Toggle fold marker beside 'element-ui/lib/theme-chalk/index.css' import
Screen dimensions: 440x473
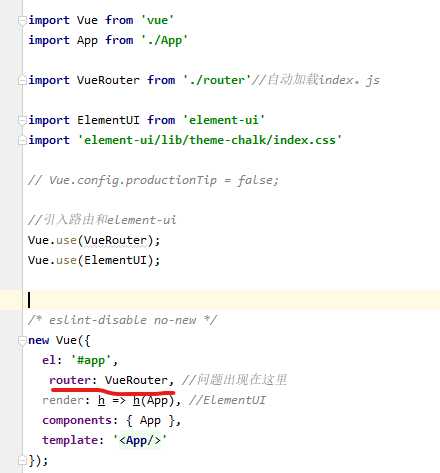[22, 140]
